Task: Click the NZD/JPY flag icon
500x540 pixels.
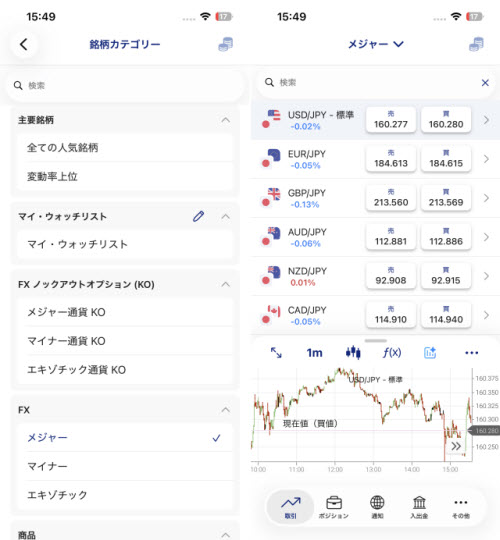Action: 271,276
